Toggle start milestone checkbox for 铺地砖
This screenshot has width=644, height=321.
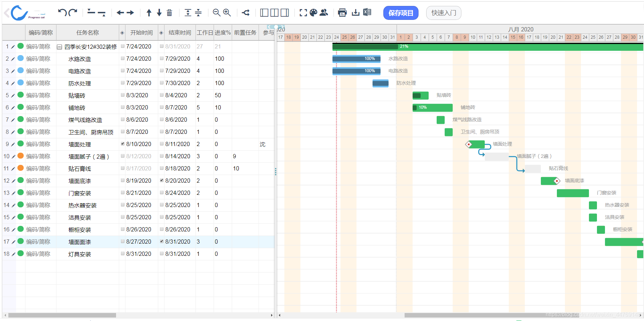point(123,107)
